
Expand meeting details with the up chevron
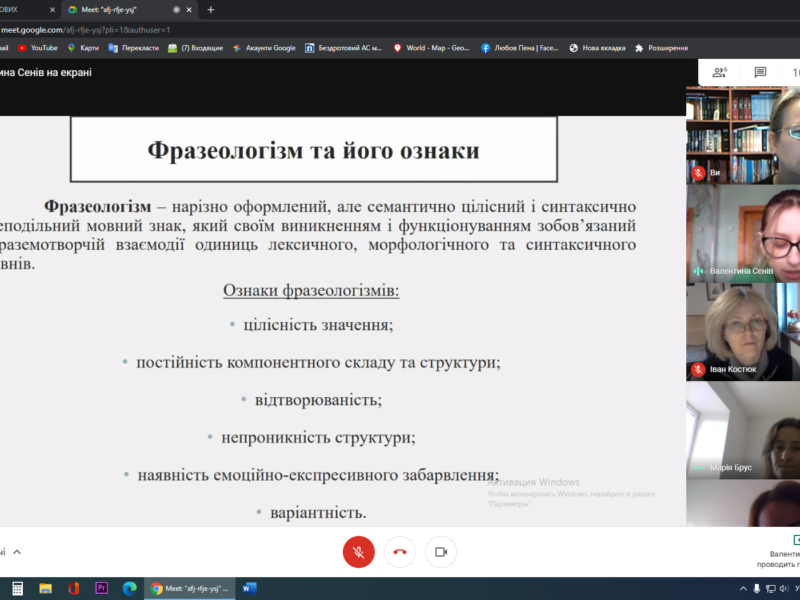[x=17, y=552]
